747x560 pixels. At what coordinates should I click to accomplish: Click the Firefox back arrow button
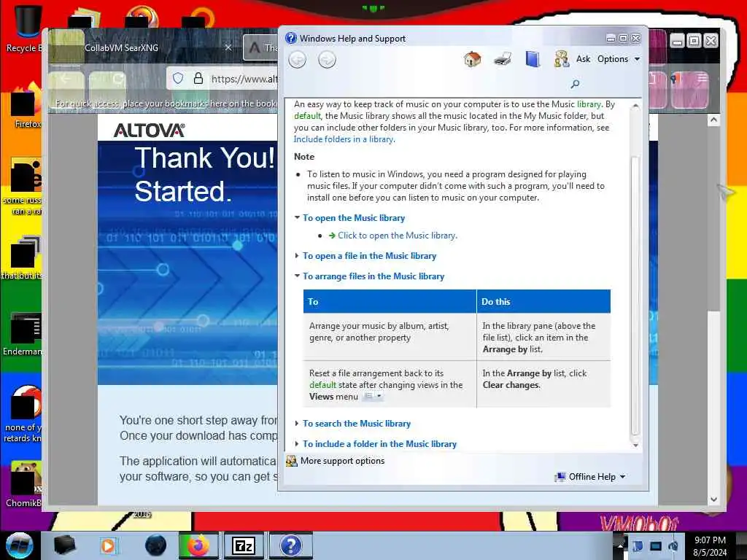tap(66, 79)
